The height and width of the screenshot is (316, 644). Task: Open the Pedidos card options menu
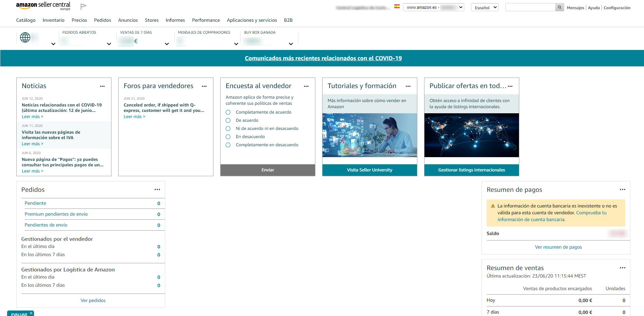pyautogui.click(x=157, y=189)
